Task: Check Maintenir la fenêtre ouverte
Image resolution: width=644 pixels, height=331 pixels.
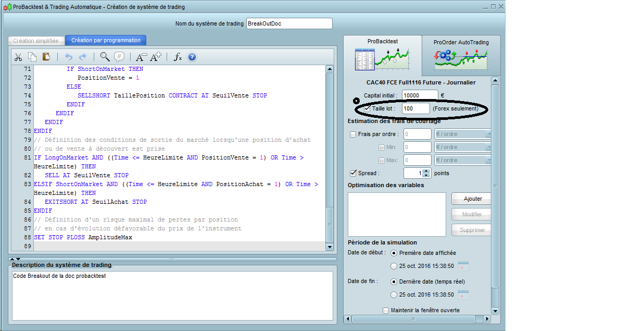Action: pos(386,310)
